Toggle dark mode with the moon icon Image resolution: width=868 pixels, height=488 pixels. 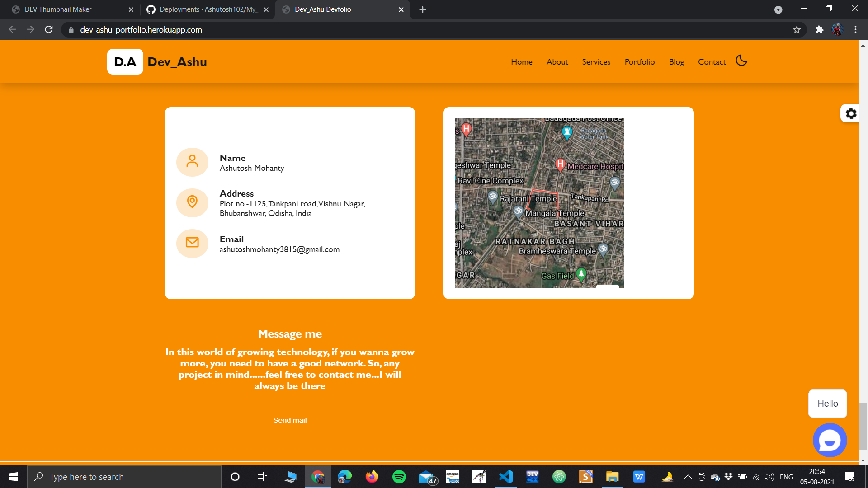(x=741, y=60)
